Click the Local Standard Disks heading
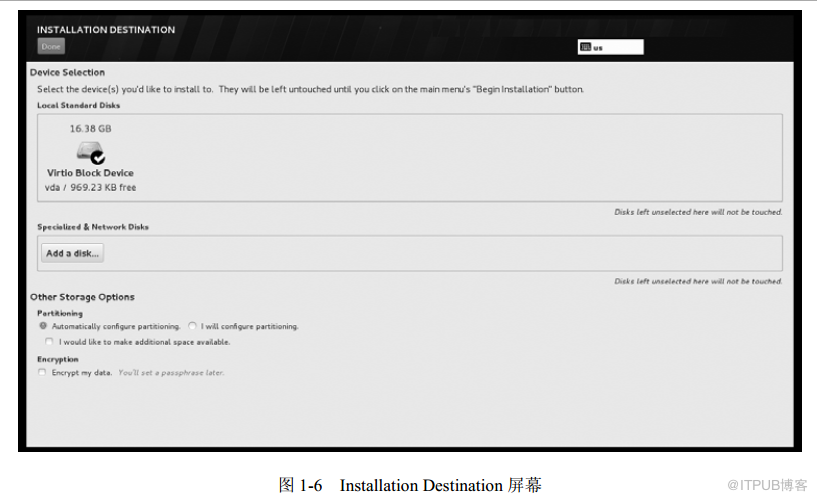 click(x=79, y=105)
